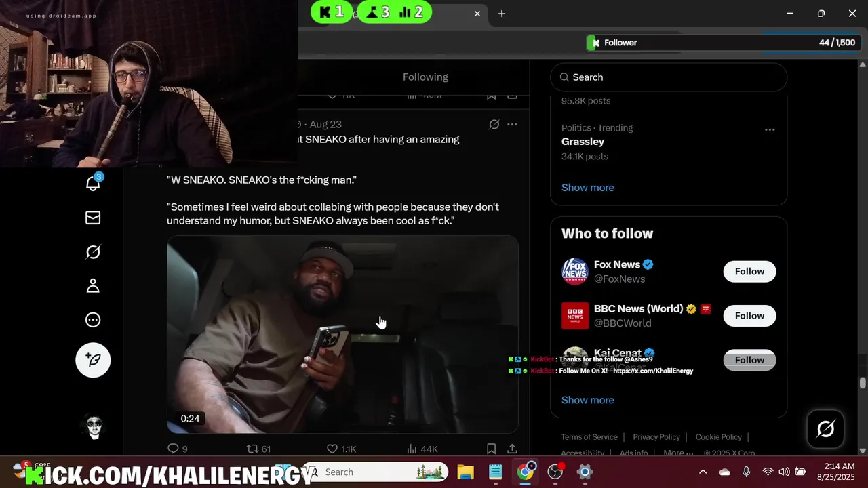868x488 pixels.
Task: Like the post with 1.1K likes
Action: pyautogui.click(x=341, y=449)
